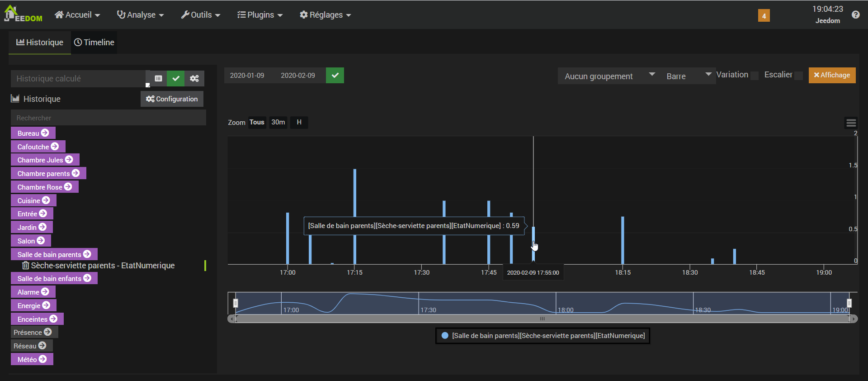Enable the Variation checkbox

[755, 76]
